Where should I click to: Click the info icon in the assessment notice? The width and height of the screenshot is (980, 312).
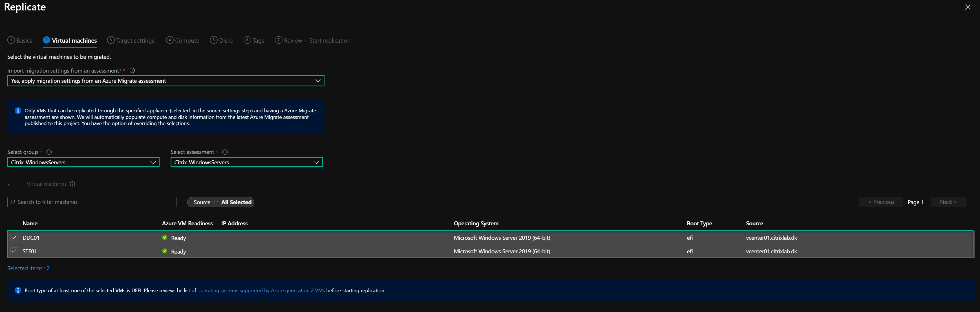pos(18,111)
